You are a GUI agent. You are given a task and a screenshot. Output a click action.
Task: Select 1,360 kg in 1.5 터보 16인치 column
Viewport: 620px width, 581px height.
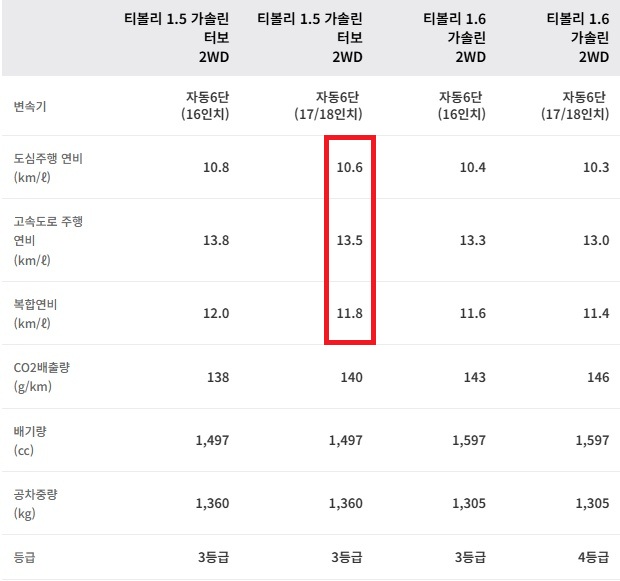coord(212,503)
